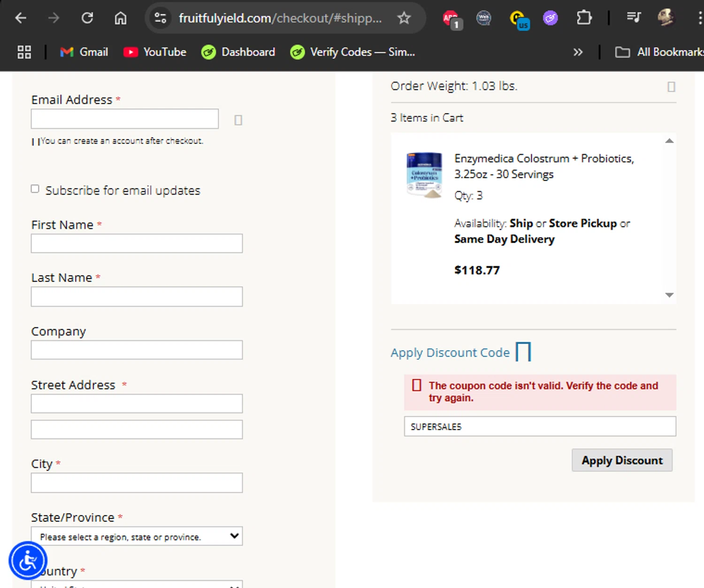
Task: Focus the second Street Address line
Action: pyautogui.click(x=137, y=429)
